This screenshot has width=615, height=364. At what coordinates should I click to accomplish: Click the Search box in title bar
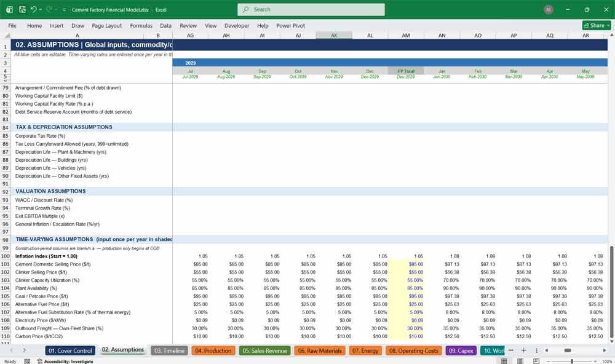[311, 9]
